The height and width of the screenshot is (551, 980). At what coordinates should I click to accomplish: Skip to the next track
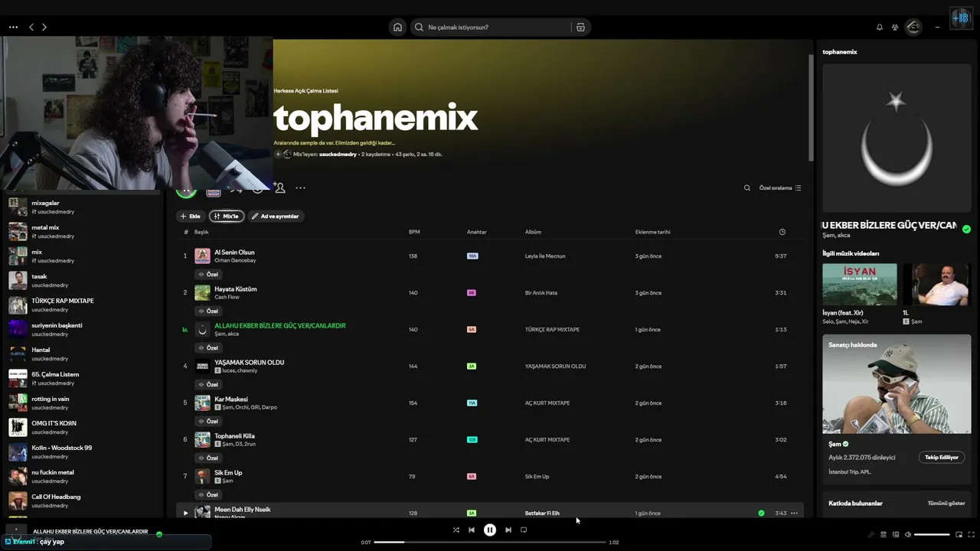508,530
